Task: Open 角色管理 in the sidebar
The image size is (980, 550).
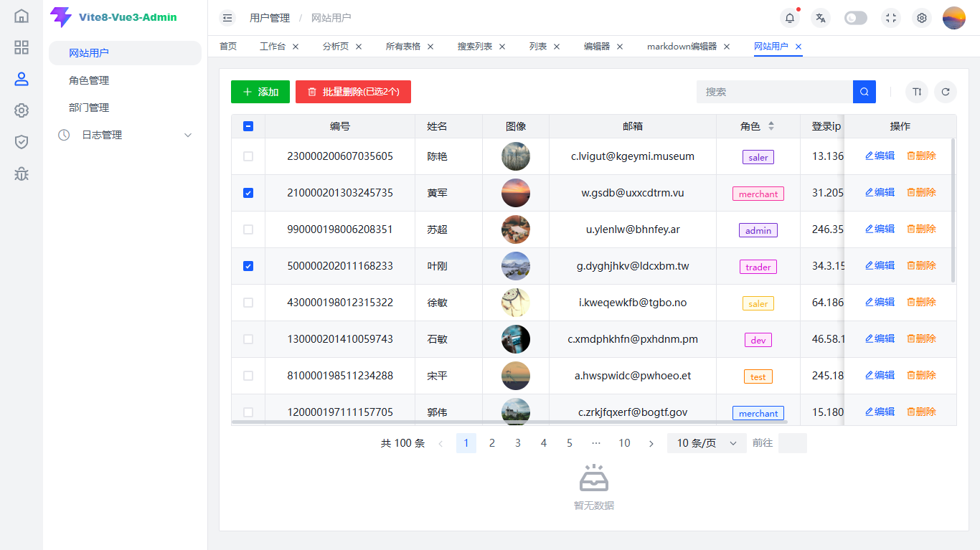Action: 125,80
